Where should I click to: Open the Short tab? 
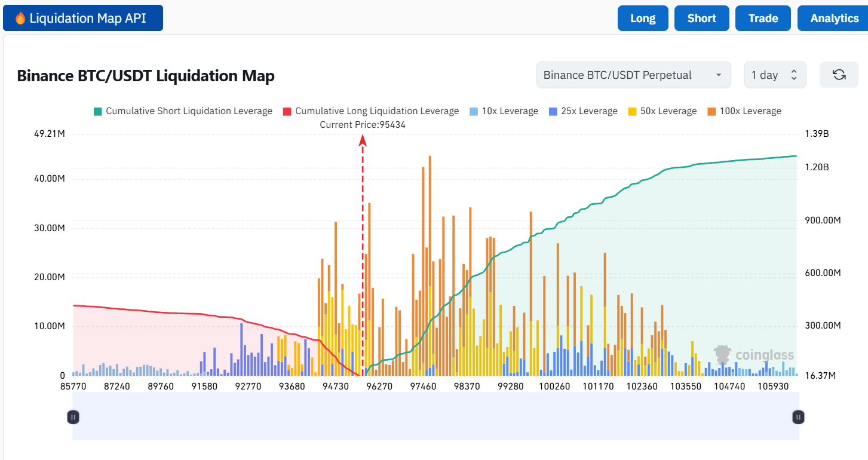tap(702, 18)
